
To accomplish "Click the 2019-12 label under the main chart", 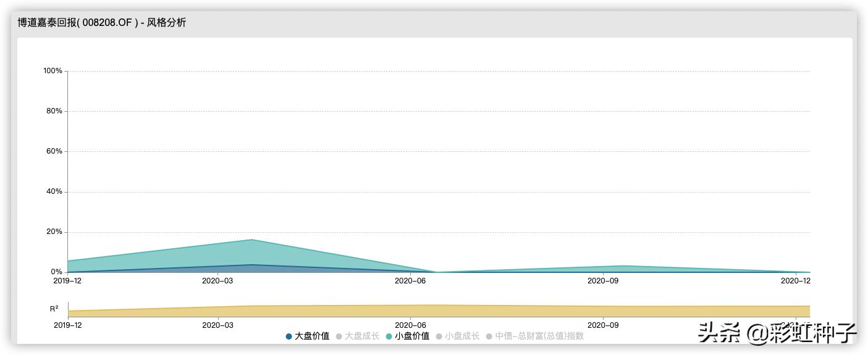I will (x=67, y=281).
